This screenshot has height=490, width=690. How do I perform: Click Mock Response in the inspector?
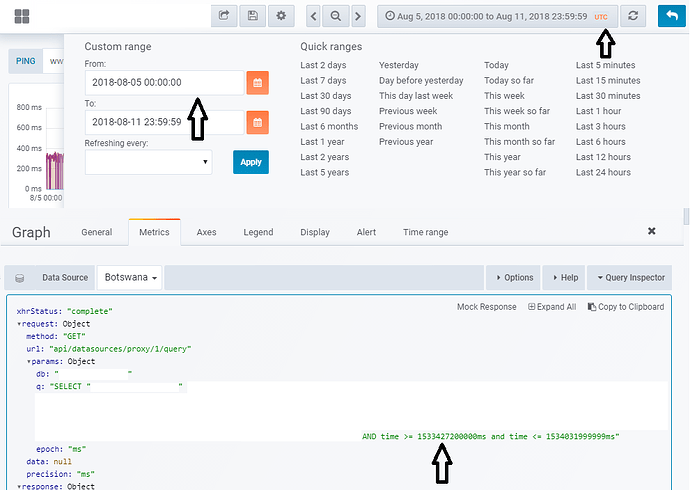click(x=487, y=307)
